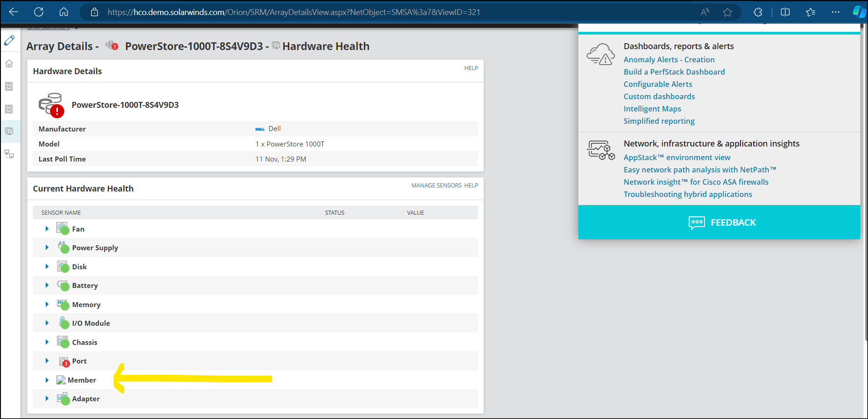Expand the Fan sensor row
Screen dimensions: 868x419
47,229
